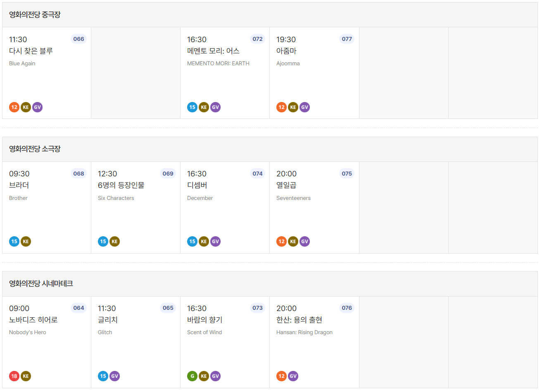This screenshot has height=392, width=542.
Task: Click the English subtitle Scent of Wind
Action: pos(204,332)
